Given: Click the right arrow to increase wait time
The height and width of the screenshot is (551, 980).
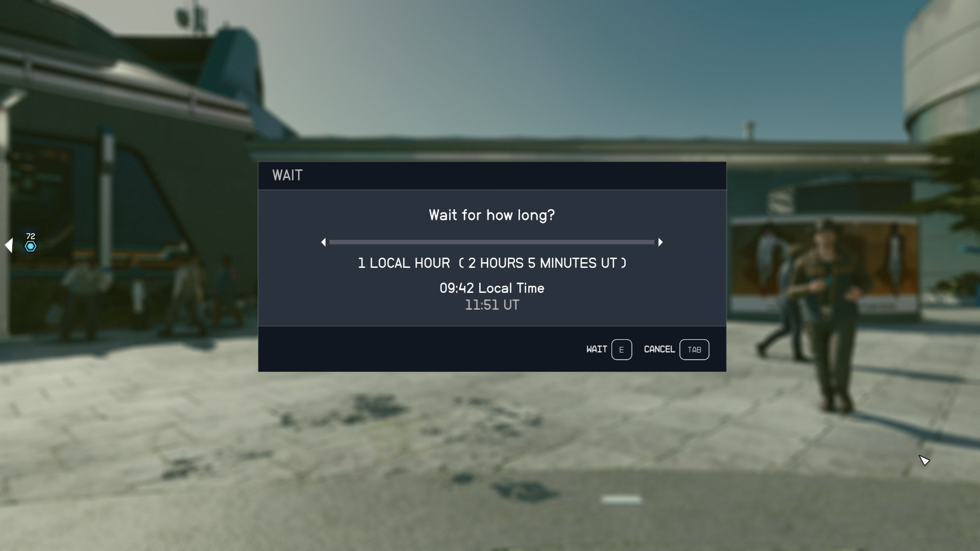Looking at the screenshot, I should pos(660,242).
